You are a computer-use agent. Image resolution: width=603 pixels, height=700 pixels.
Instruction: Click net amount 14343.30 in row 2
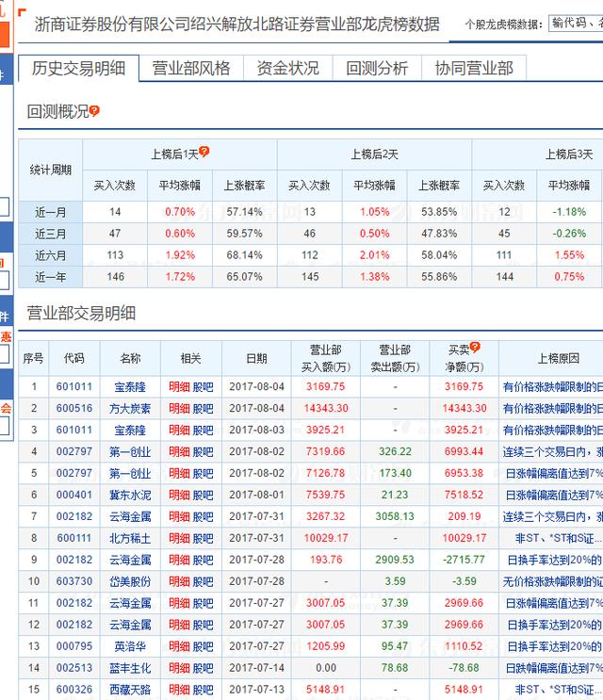coord(464,408)
